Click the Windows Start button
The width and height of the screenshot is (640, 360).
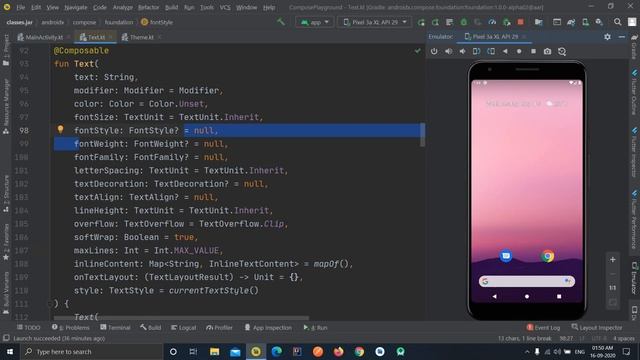10,351
